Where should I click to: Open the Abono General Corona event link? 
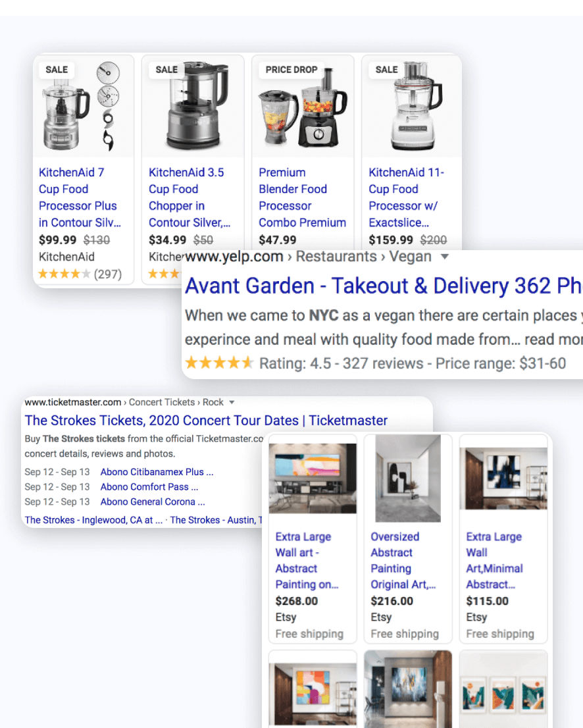pyautogui.click(x=152, y=502)
